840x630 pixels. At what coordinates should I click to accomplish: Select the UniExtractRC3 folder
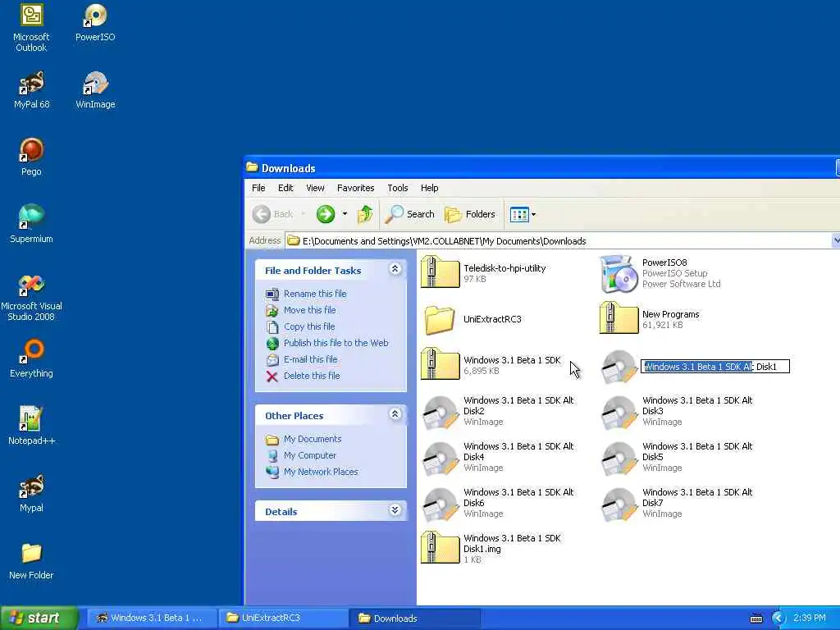[473, 319]
